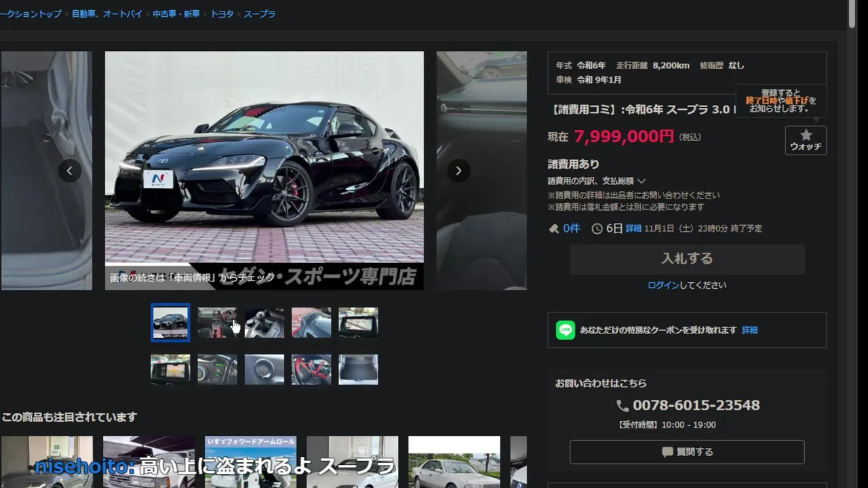868x488 pixels.
Task: Advance to the next car photo with the right arrow
Action: [458, 171]
